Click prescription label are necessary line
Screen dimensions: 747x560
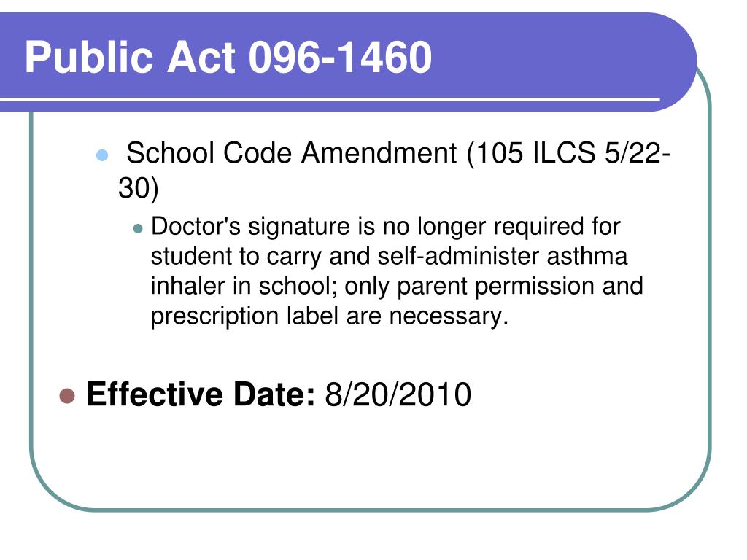[x=330, y=316]
